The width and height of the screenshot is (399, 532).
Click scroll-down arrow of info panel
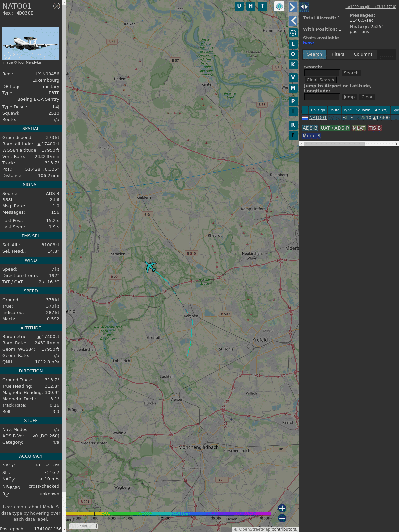point(64,529)
